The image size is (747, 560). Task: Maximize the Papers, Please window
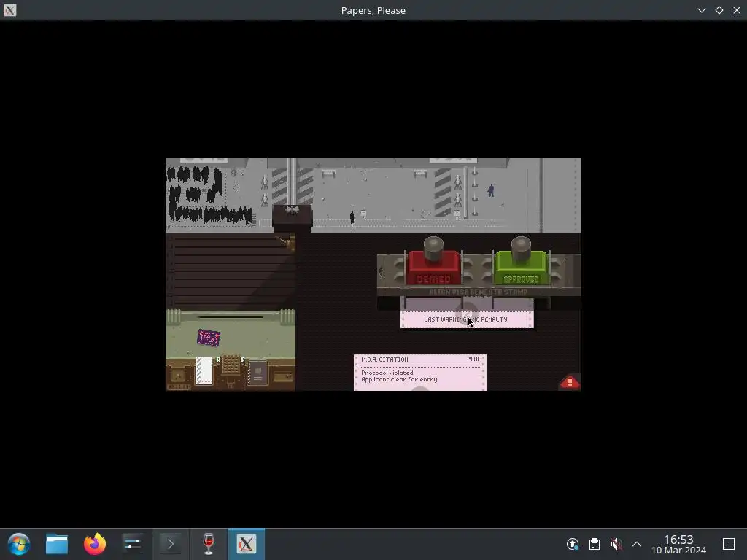click(x=719, y=10)
